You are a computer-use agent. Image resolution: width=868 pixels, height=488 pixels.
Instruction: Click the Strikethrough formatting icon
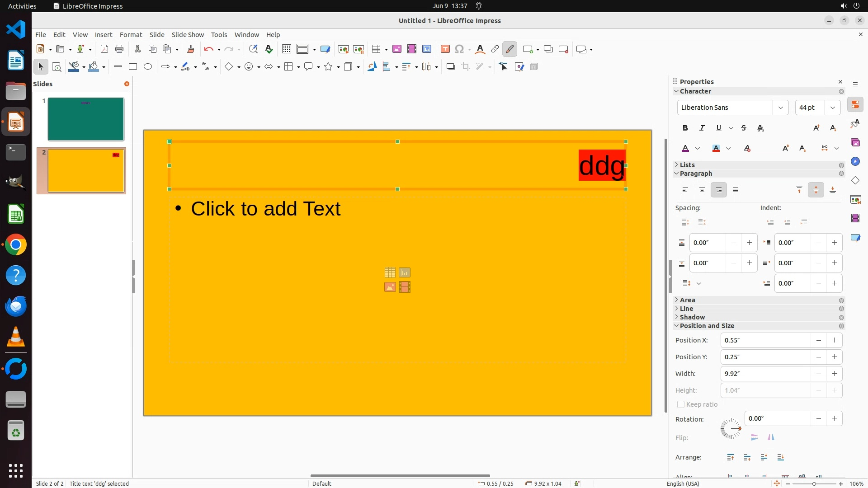[x=744, y=128]
